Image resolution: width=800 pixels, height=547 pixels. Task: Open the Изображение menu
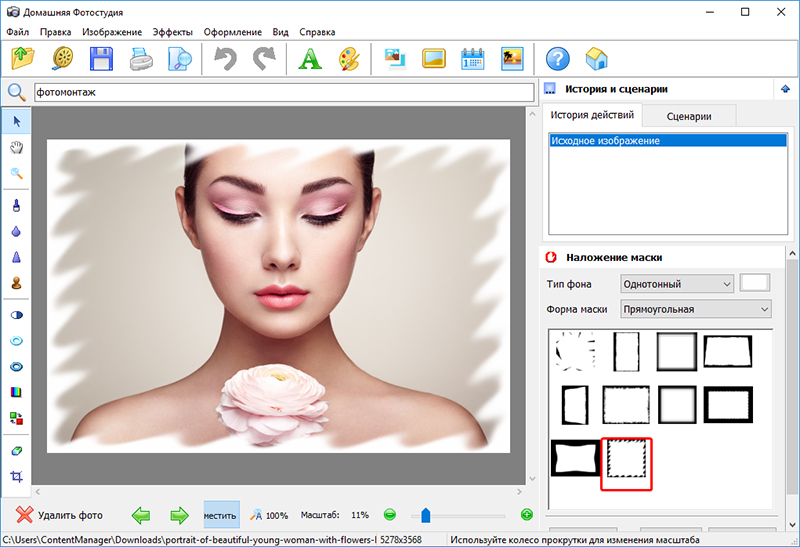tap(112, 32)
